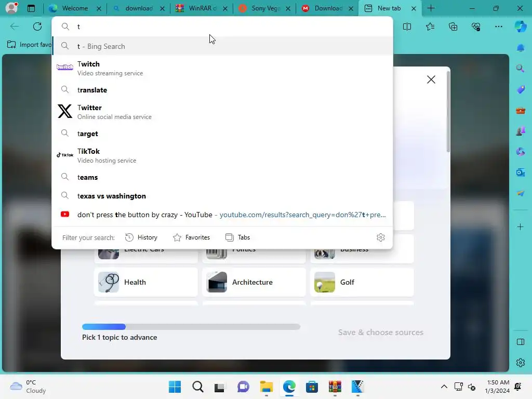The image size is (532, 399).
Task: Open the Collections icon
Action: 453,26
